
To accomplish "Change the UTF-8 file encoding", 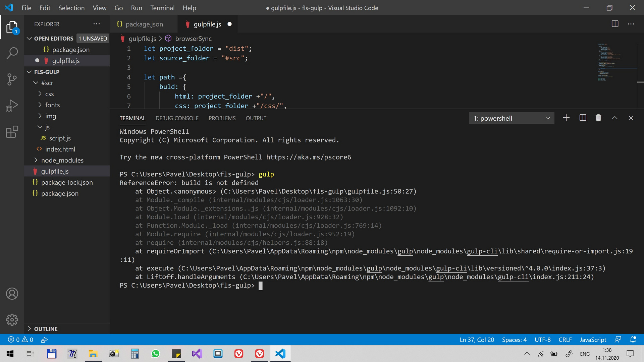I will 542,340.
